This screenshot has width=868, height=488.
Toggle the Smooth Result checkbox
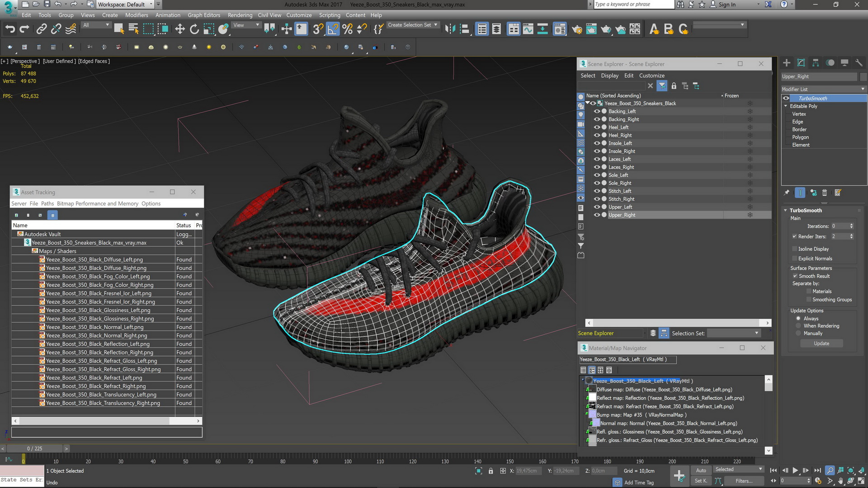pos(795,276)
